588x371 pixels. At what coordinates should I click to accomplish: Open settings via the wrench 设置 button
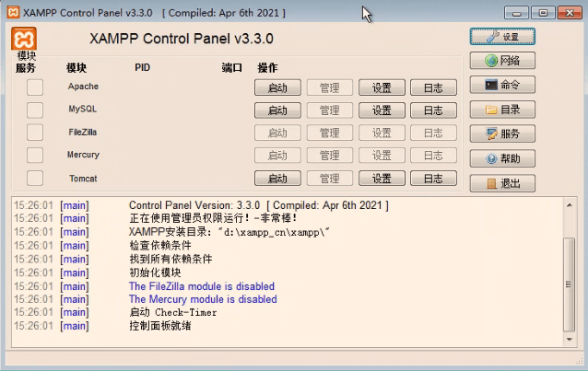click(x=502, y=37)
